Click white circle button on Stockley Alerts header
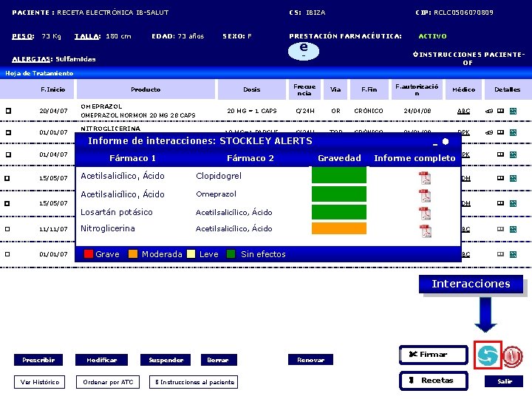This screenshot has width=532, height=399. click(446, 141)
